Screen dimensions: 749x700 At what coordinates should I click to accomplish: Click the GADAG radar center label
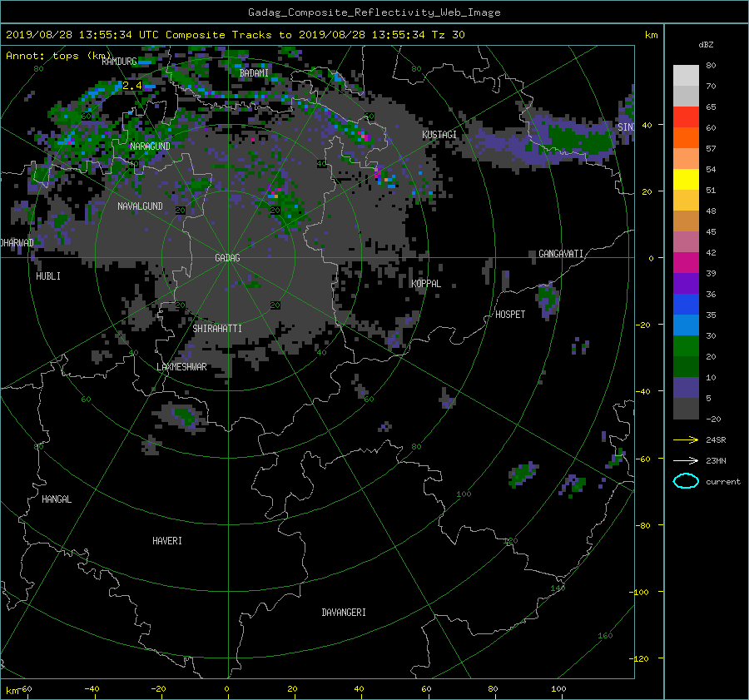(x=227, y=258)
